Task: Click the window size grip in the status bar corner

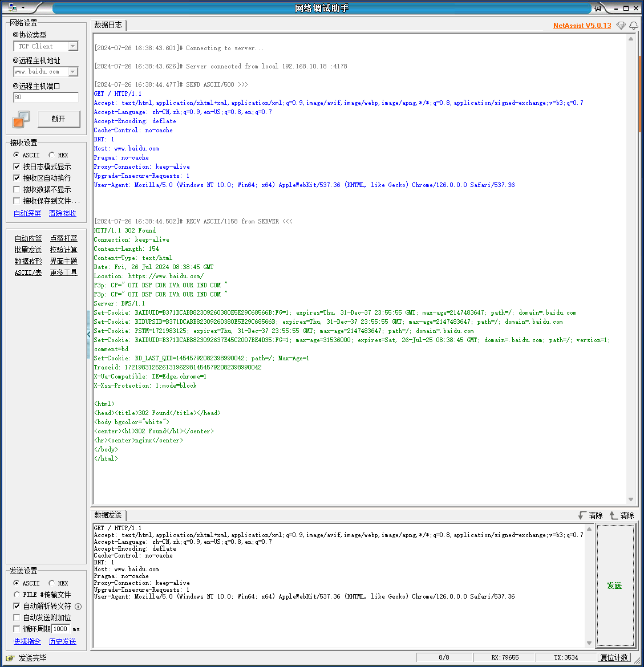Action: click(637, 661)
